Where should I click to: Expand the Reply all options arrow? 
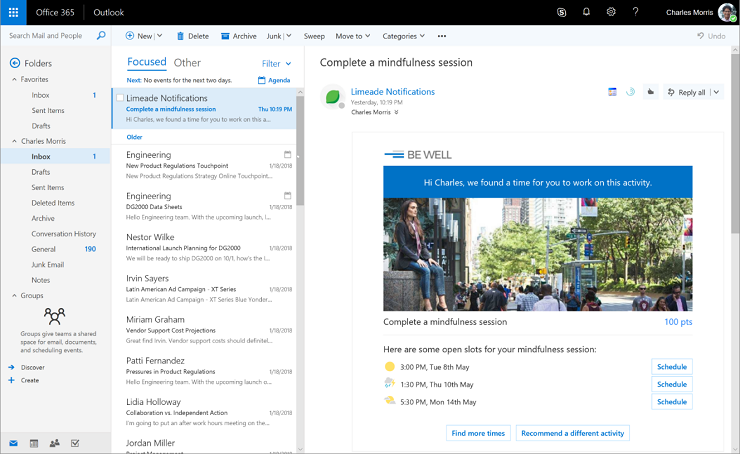click(x=716, y=92)
